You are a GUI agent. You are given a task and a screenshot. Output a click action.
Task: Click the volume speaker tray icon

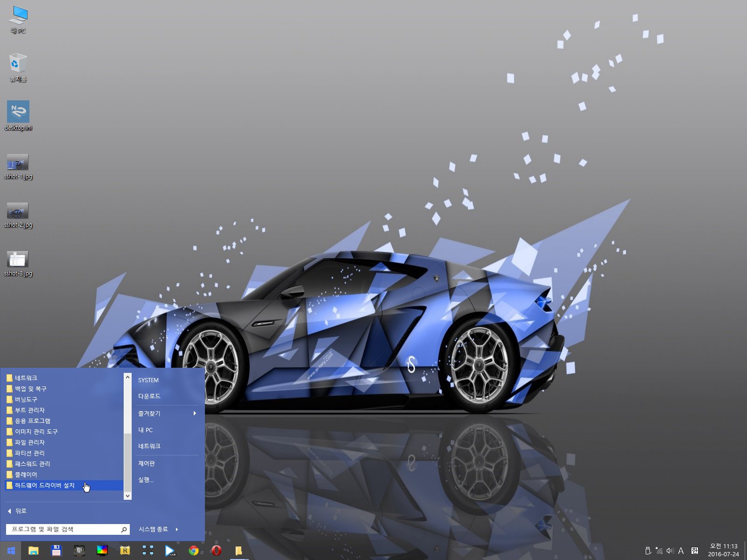pos(670,551)
